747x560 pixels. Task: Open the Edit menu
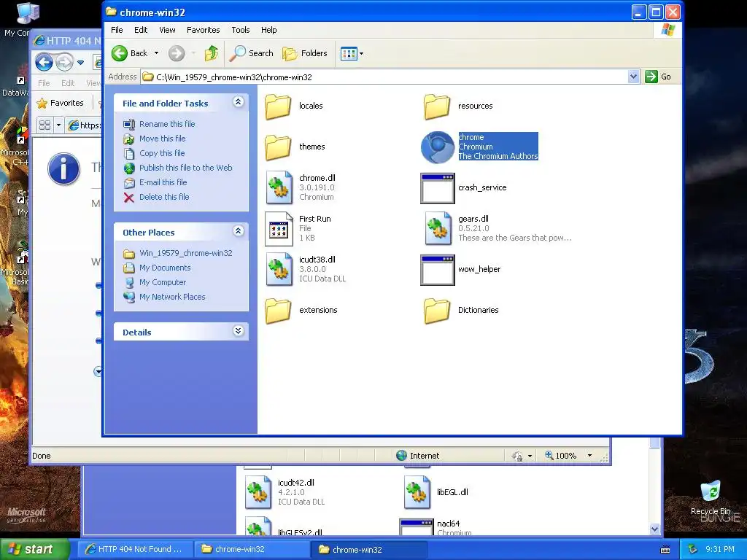pyautogui.click(x=141, y=30)
